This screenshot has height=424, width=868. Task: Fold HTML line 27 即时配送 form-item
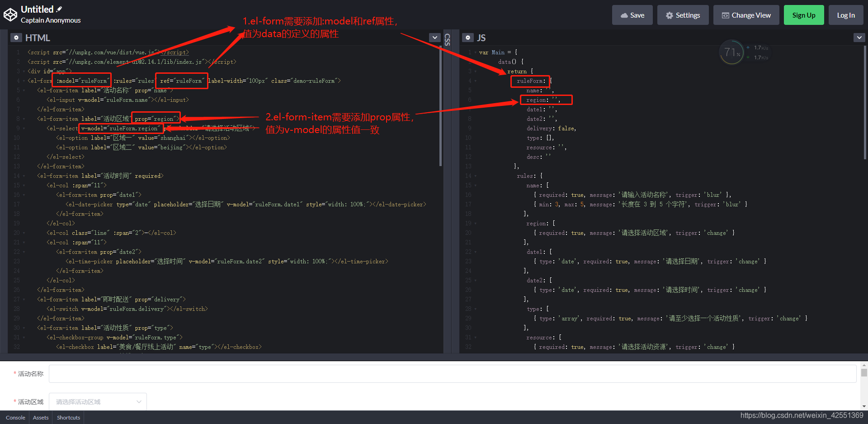[24, 300]
